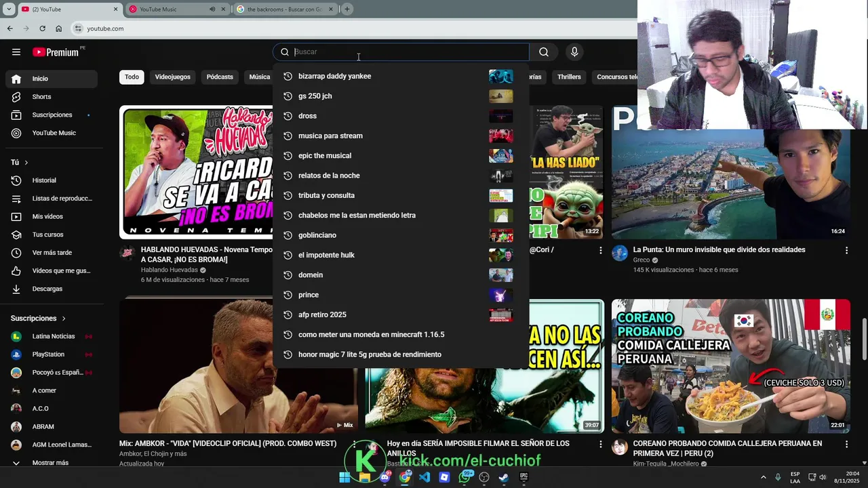Open Videos que me gustan
868x488 pixels.
point(52,270)
